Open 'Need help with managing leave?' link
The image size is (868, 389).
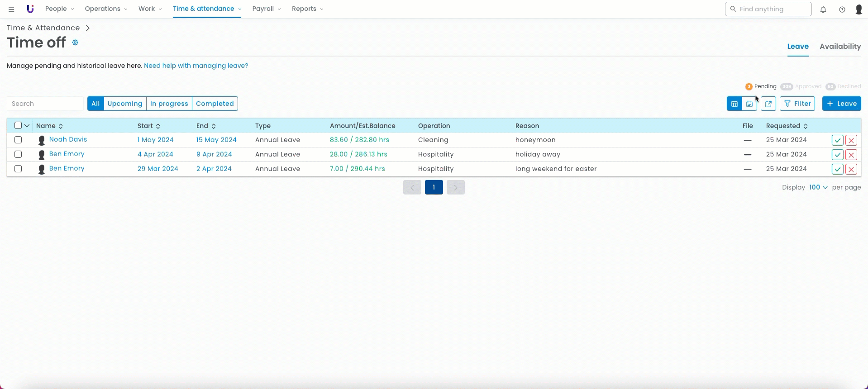(196, 66)
